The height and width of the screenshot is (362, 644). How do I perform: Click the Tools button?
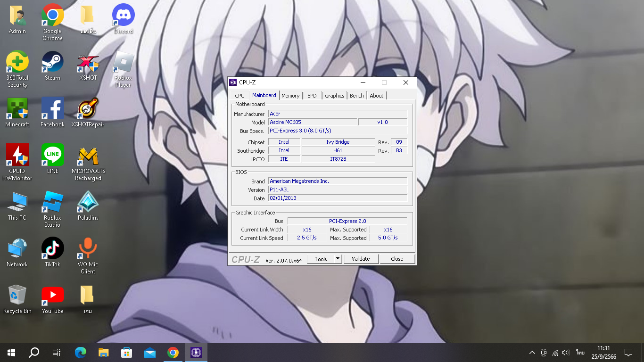321,259
